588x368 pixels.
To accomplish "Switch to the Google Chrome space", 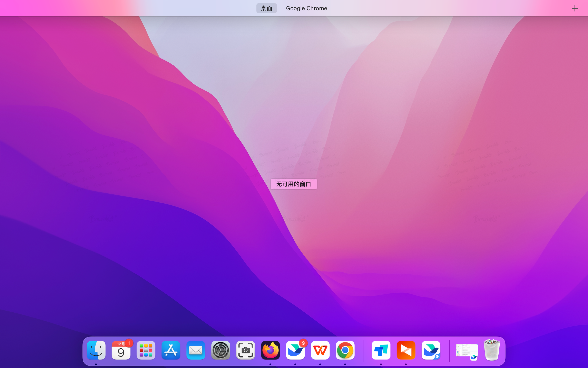I will tap(306, 8).
